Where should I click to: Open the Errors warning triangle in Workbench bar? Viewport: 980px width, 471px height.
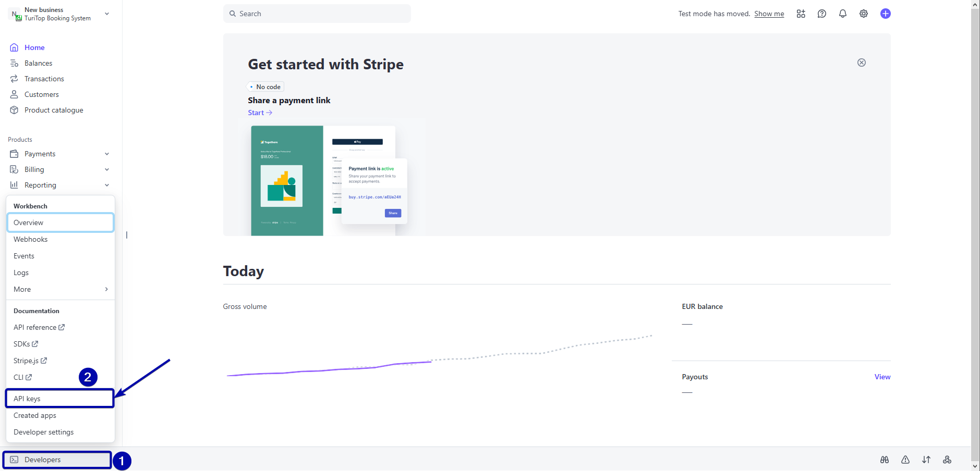point(905,460)
